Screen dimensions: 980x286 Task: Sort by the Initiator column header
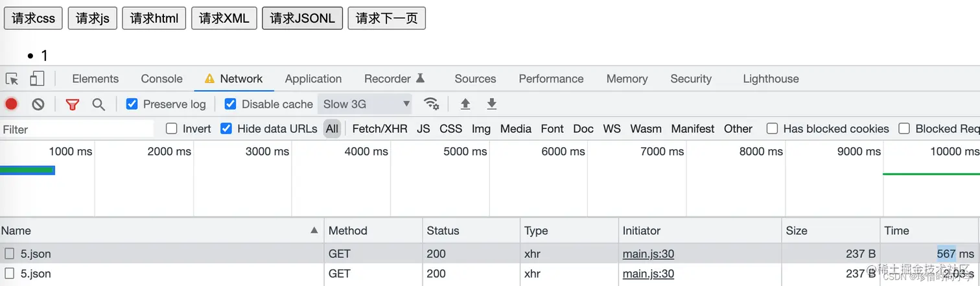(700, 230)
